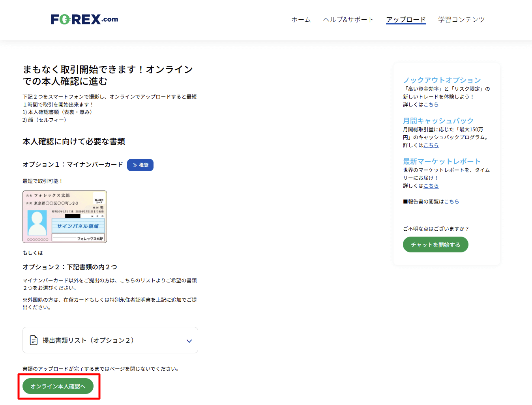Screen dimensions: 532x405
Task: Click the FOREX.com logo
Action: pyautogui.click(x=84, y=19)
